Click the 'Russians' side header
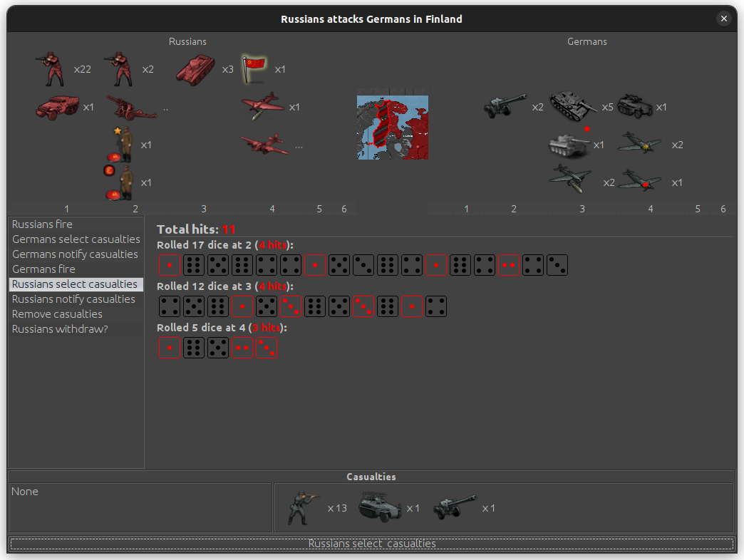Screen dimensions: 744x560 click(187, 42)
